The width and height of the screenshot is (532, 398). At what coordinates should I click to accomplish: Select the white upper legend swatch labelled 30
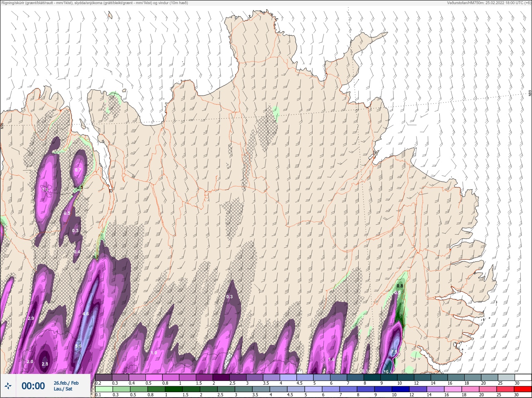(524, 377)
